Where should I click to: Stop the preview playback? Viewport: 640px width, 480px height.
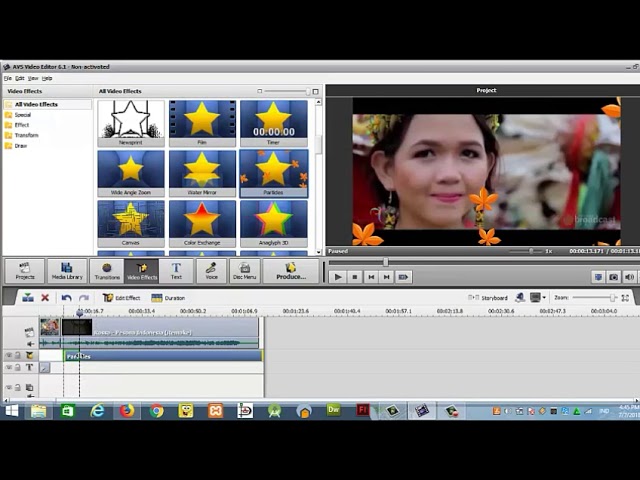pyautogui.click(x=355, y=277)
